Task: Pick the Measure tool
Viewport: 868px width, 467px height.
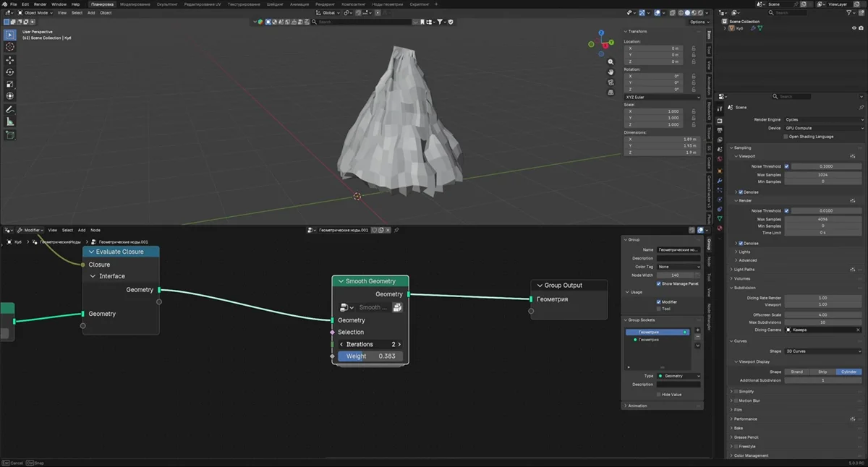Action: coord(10,121)
